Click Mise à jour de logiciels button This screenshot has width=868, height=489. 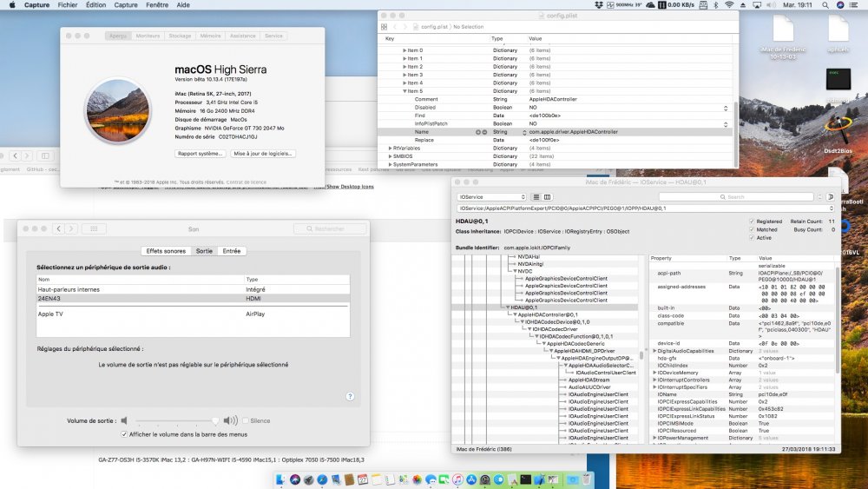click(x=262, y=154)
